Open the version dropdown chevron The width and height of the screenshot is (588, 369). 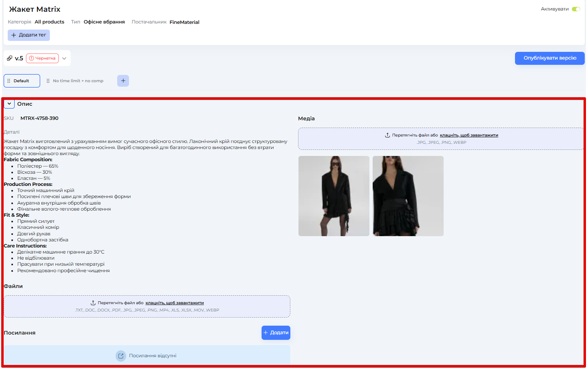pyautogui.click(x=64, y=58)
